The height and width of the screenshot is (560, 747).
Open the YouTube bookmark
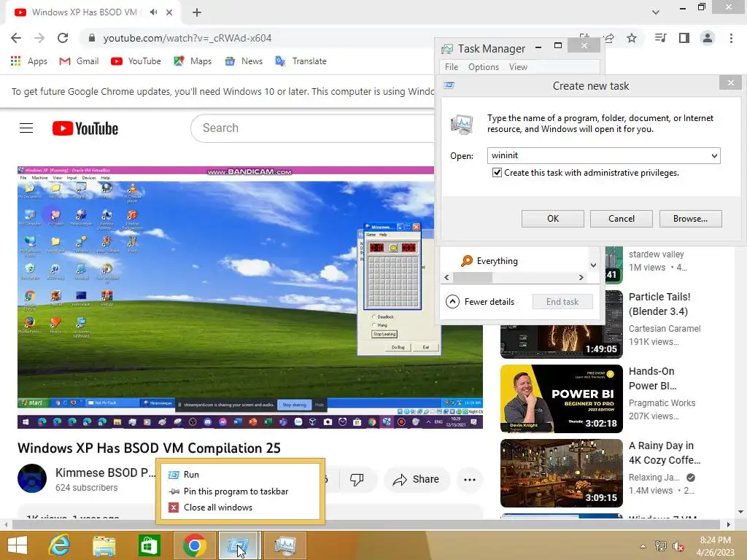coord(136,61)
